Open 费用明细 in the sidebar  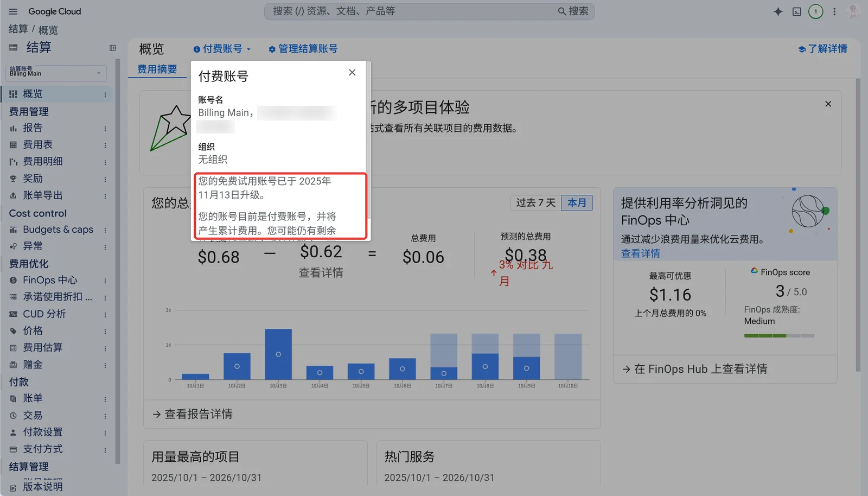point(42,162)
